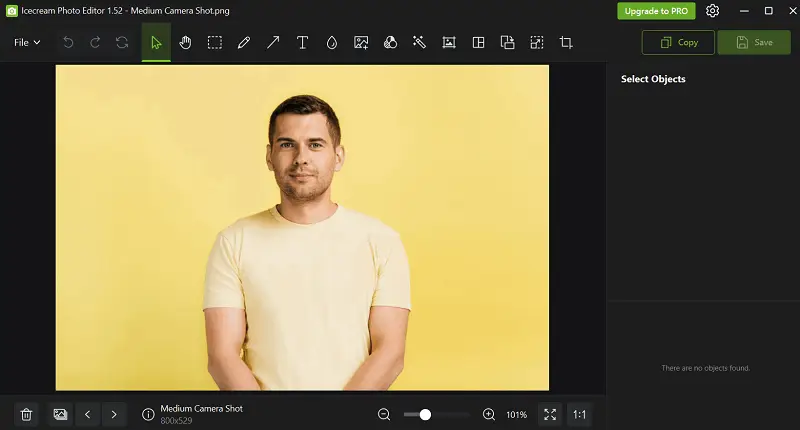This screenshot has height=430, width=800.
Task: Activate the Hand pan tool
Action: (x=185, y=42)
